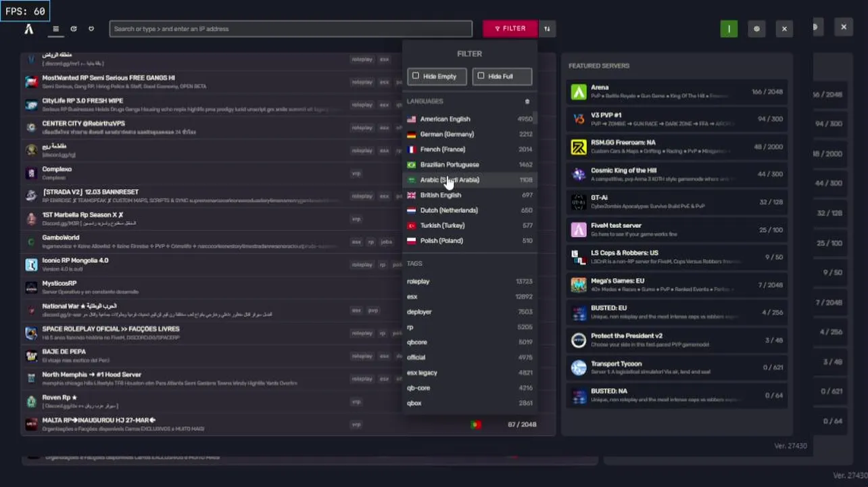Select the esx tag filter

[x=470, y=296]
